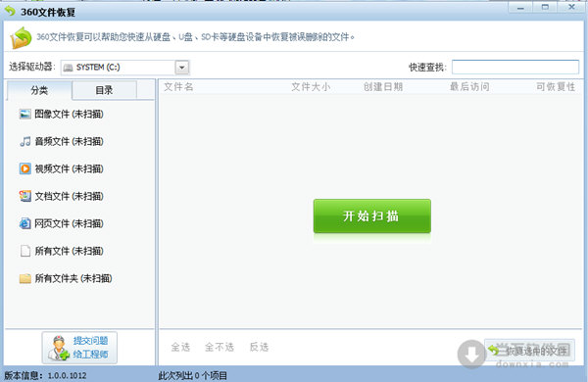Close the 360文件恢复 window
Screen dimensions: 588x382
coord(571,7)
